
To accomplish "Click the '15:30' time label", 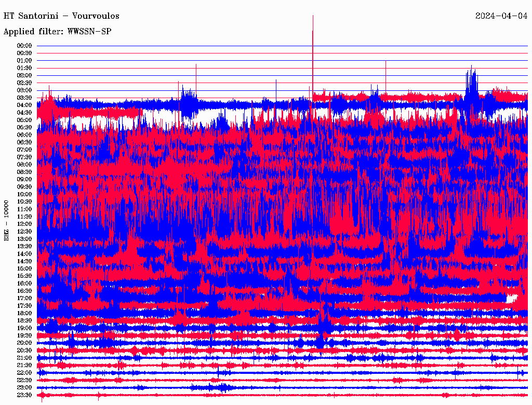I will pyautogui.click(x=24, y=276).
